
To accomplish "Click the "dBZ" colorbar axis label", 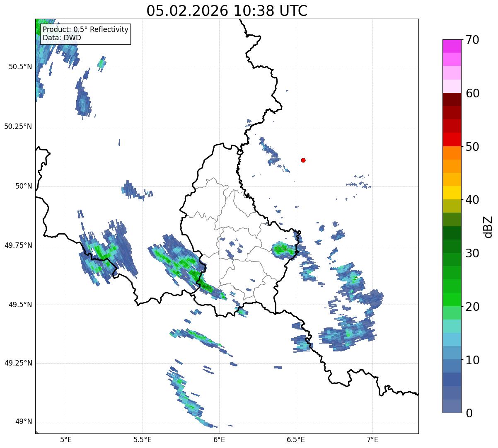I will point(488,227).
